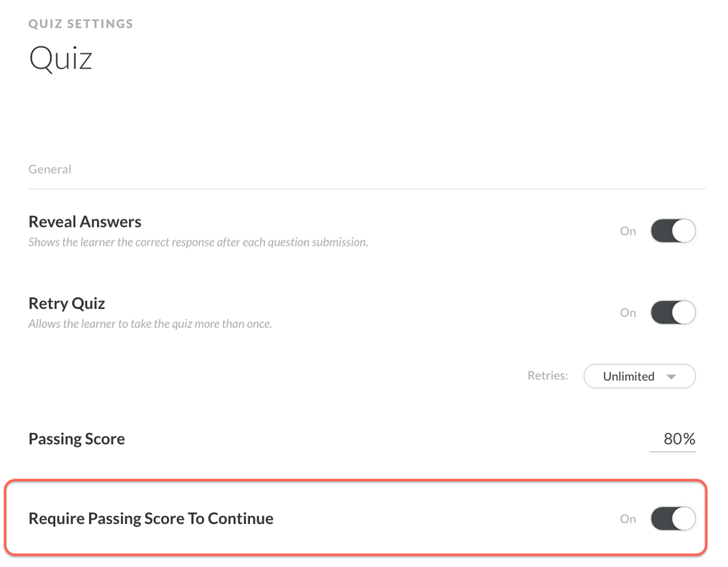The height and width of the screenshot is (567, 728).
Task: Click the On status beside Retry Quiz
Action: click(627, 313)
